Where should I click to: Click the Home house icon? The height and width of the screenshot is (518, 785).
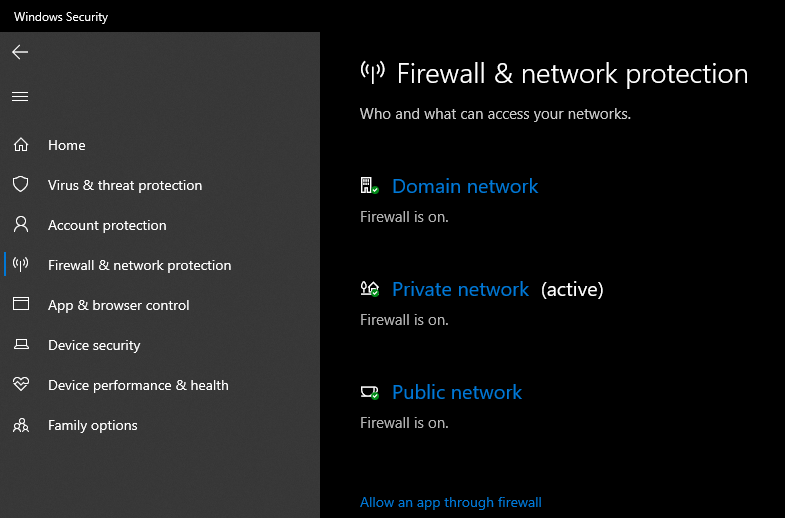click(x=21, y=145)
